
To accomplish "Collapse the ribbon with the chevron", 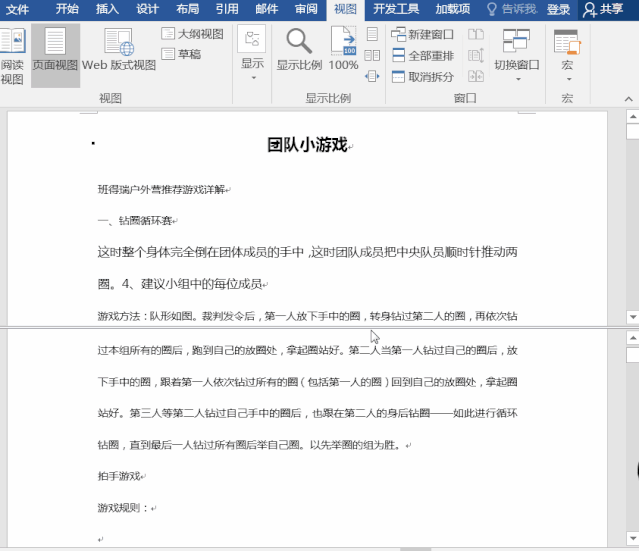I will pyautogui.click(x=627, y=97).
